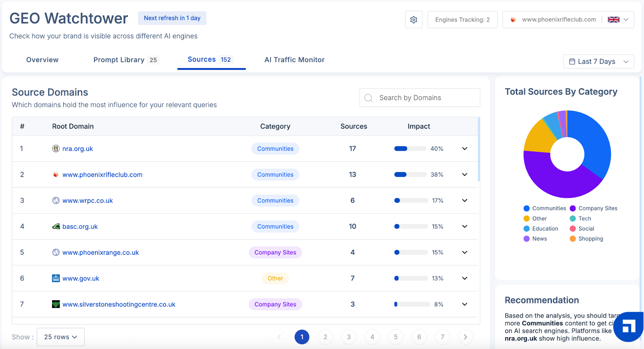Go to page 4
Screen dimensions: 644x349
tap(372, 337)
